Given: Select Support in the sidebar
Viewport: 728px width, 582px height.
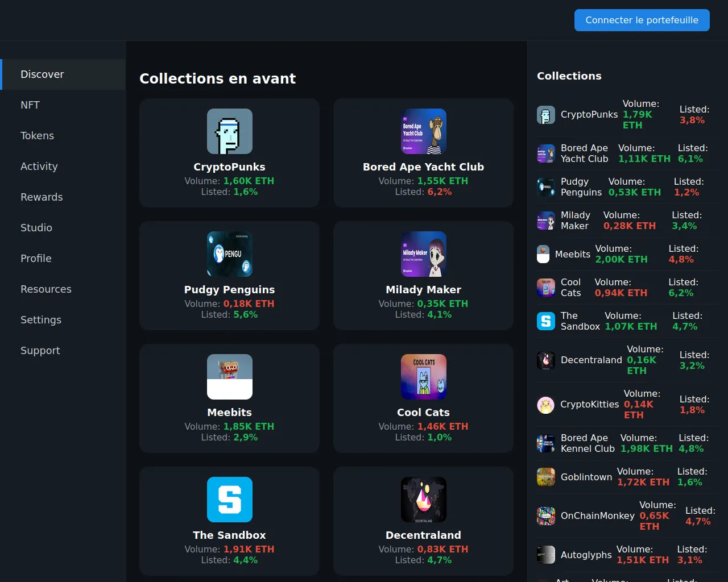Looking at the screenshot, I should [63, 351].
